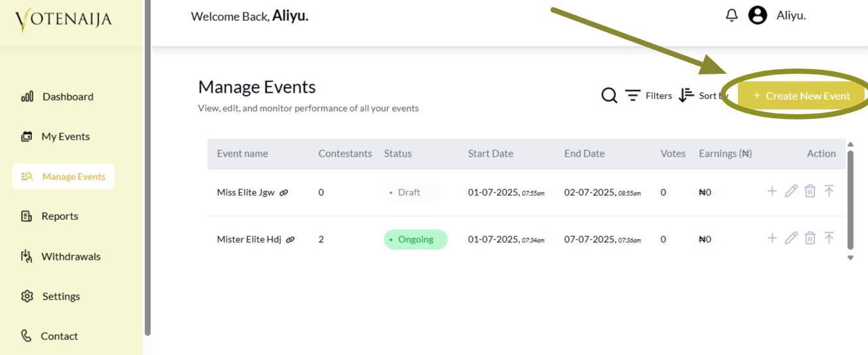Delete trash icon for Miss Elite Jgw
Screen dimensions: 868x355
(810, 191)
